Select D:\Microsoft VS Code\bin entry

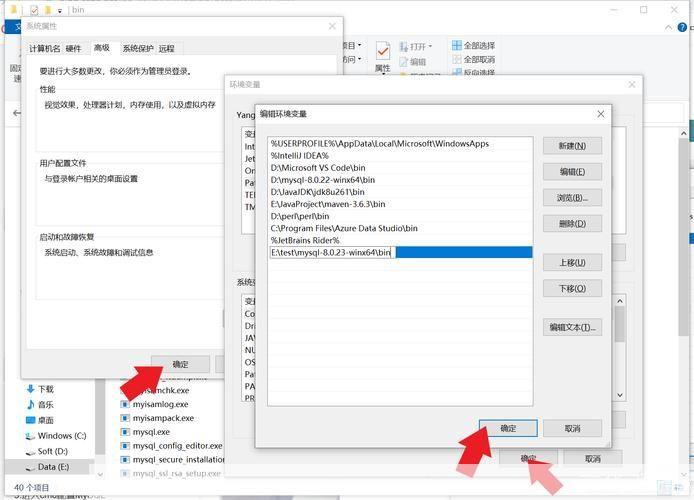tap(400, 168)
